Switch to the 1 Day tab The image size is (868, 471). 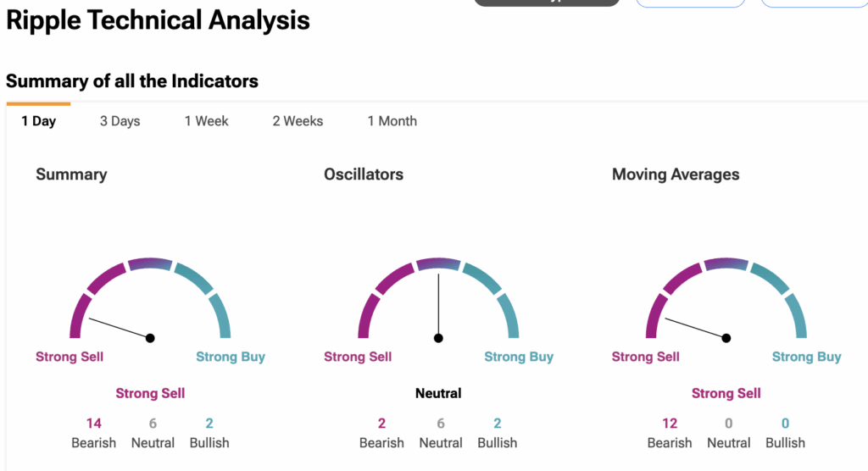point(38,121)
